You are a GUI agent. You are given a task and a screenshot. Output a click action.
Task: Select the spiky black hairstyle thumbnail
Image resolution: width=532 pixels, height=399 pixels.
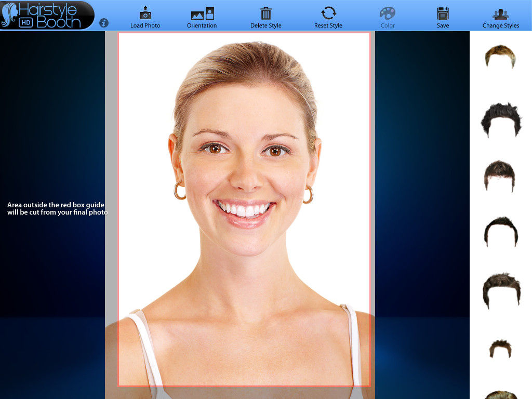coord(501,119)
